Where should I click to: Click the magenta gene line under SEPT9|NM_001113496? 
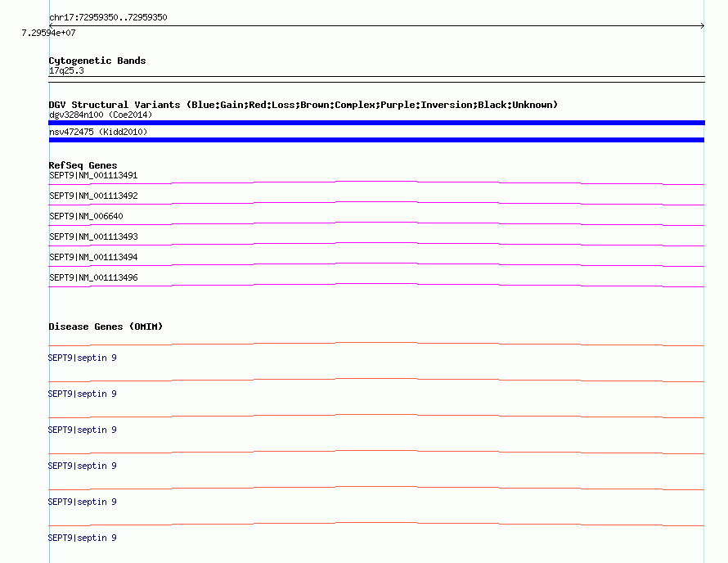pyautogui.click(x=376, y=285)
